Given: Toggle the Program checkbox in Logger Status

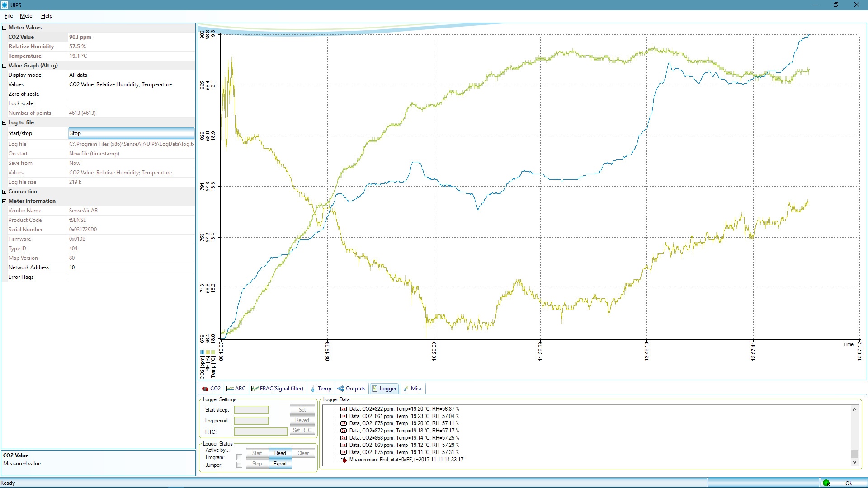Looking at the screenshot, I should 239,457.
